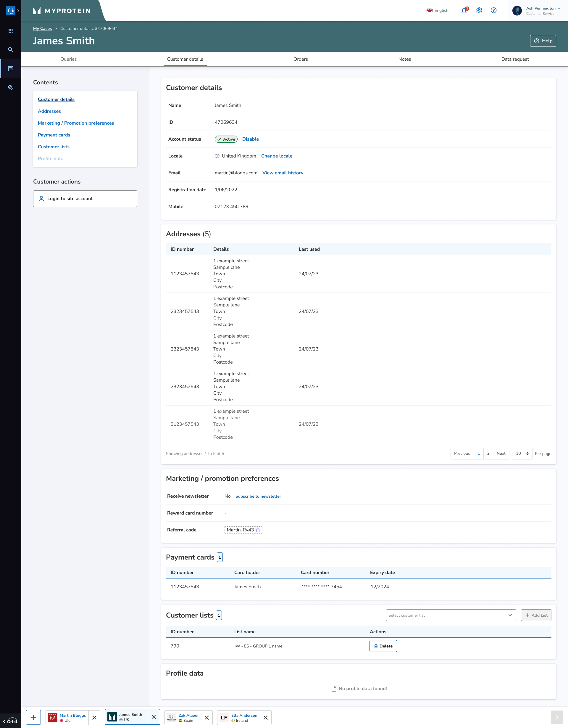Viewport: 568px width, 728px height.
Task: Change the per page count selector
Action: click(522, 453)
